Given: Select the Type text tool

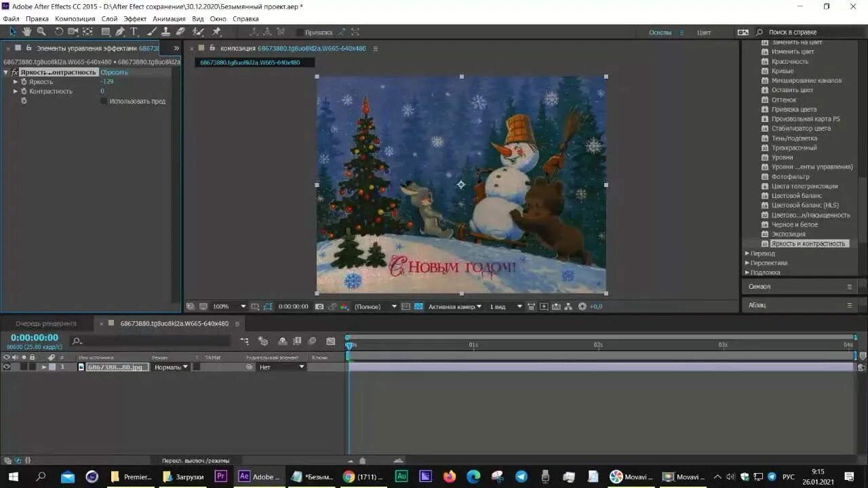Looking at the screenshot, I should coord(134,31).
